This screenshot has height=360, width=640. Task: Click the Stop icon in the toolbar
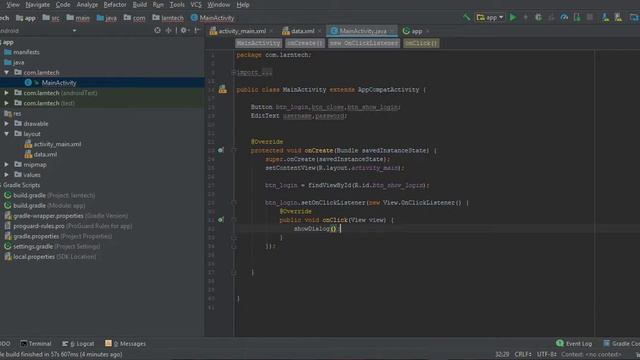coord(590,17)
